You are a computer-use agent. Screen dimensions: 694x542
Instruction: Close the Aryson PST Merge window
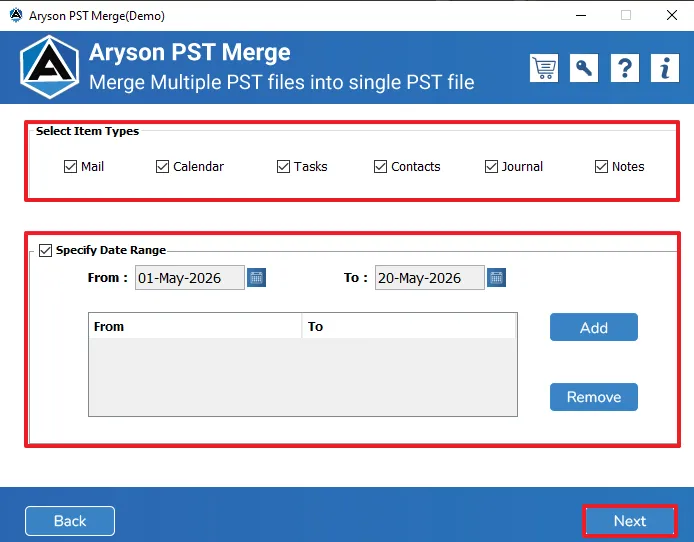point(671,15)
